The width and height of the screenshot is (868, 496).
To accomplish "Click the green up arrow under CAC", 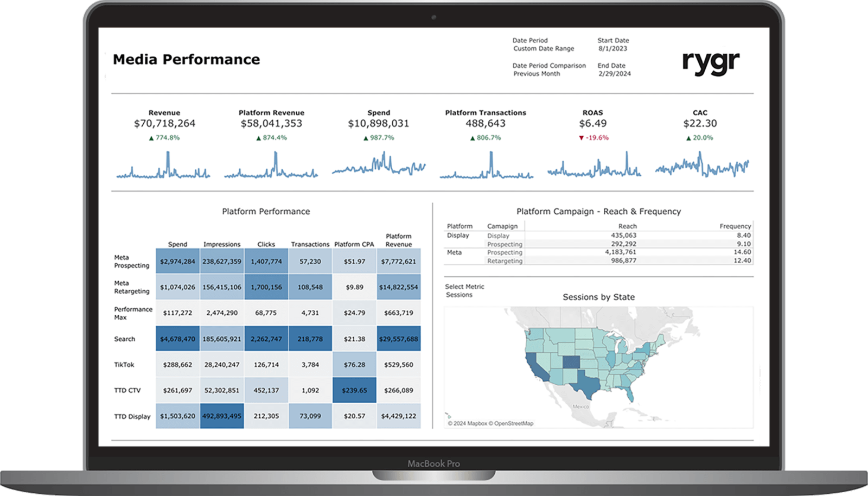I will 688,138.
